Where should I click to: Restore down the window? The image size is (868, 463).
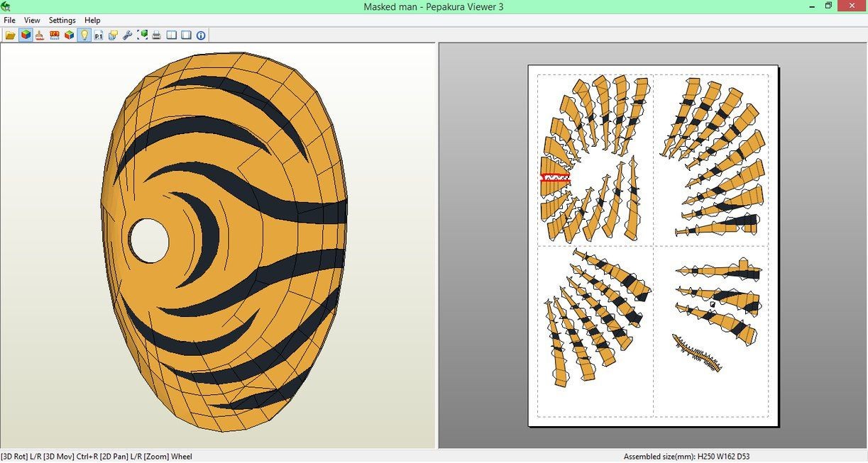coord(828,6)
